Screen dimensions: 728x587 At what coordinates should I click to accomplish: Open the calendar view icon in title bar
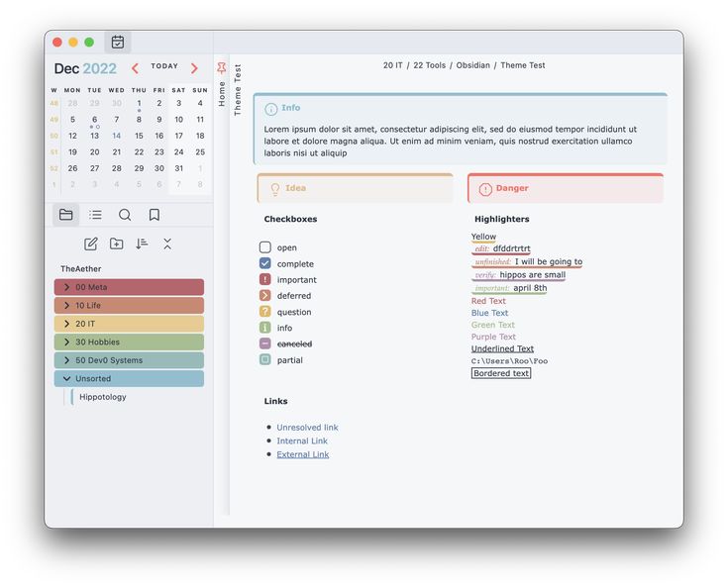[x=118, y=42]
